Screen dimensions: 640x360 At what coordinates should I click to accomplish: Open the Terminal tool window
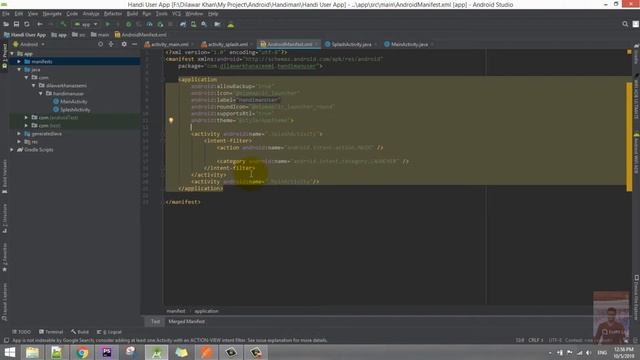tap(51, 332)
